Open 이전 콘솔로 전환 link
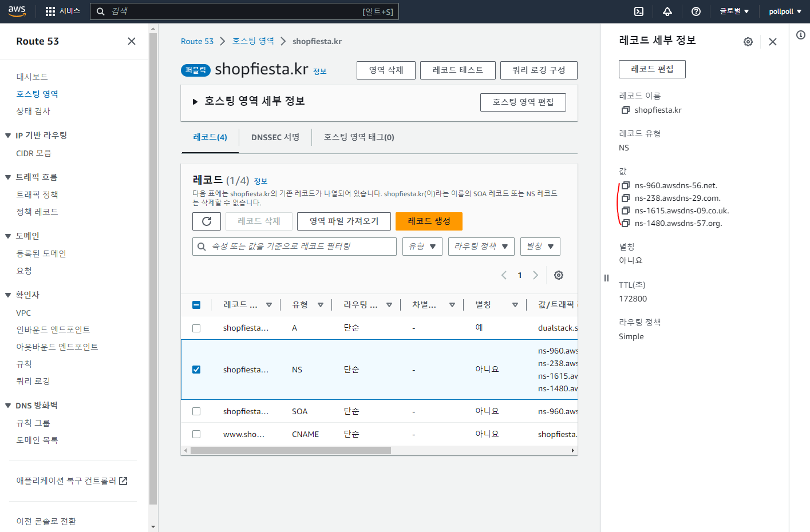Screen dimensions: 810x532 click(x=46, y=522)
